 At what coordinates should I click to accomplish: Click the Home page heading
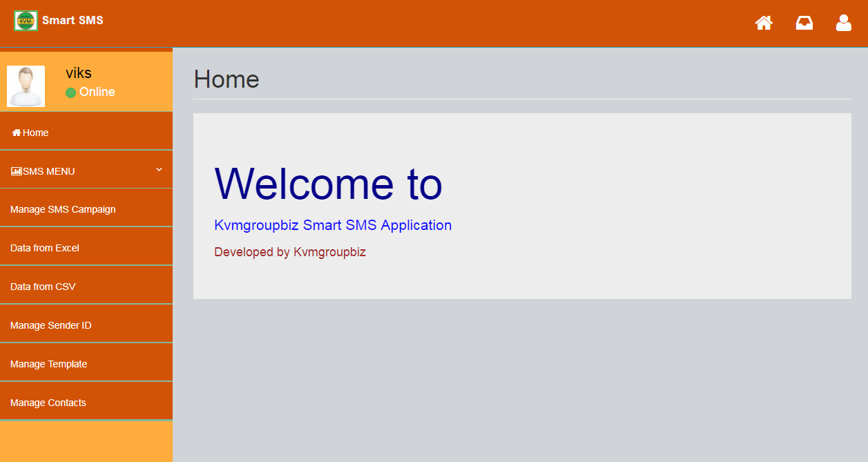226,79
